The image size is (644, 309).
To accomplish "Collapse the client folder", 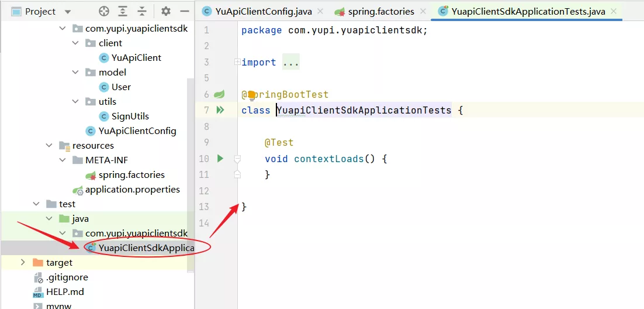I will (x=75, y=43).
